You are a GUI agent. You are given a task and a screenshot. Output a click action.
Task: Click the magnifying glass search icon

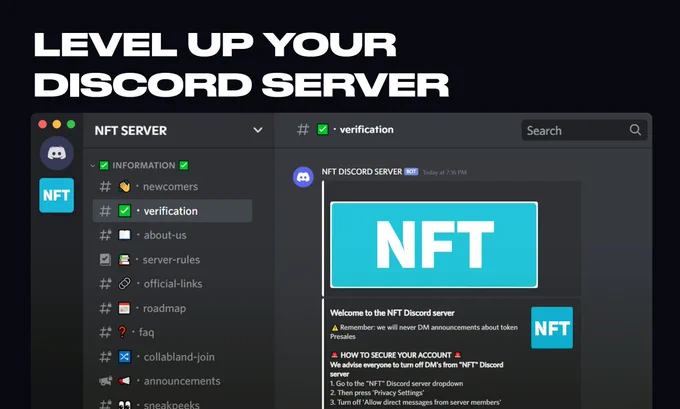635,130
